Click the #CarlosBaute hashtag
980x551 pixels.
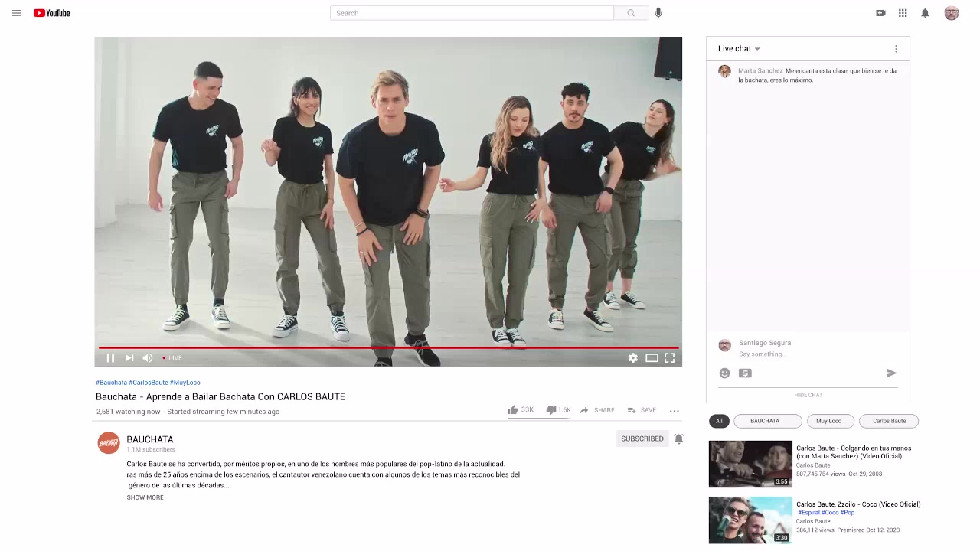click(x=149, y=383)
